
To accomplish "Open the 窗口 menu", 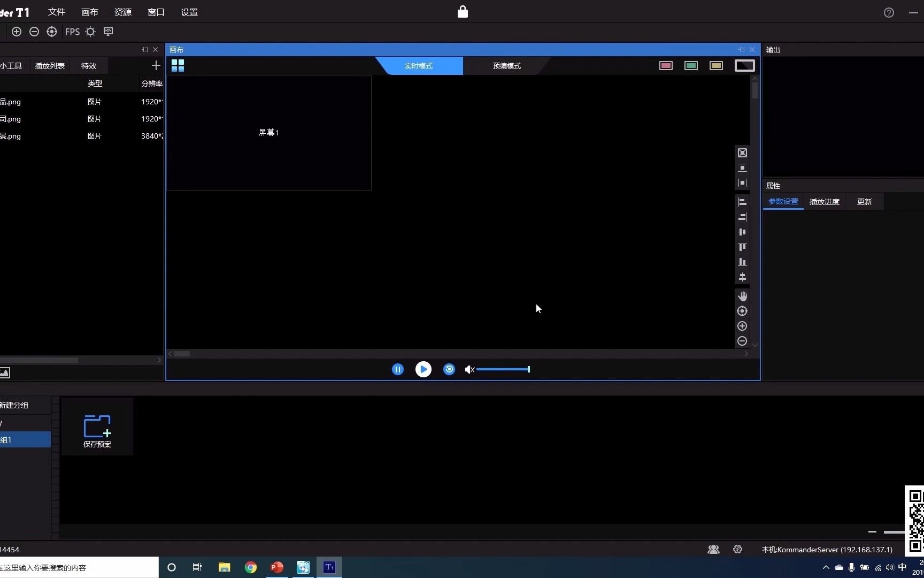I will [156, 12].
